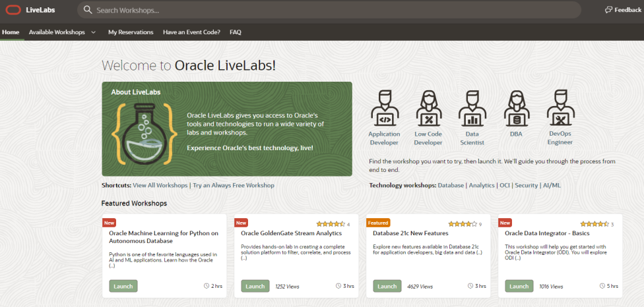The image size is (644, 307).
Task: Open Have an Event Code? page
Action: point(191,32)
